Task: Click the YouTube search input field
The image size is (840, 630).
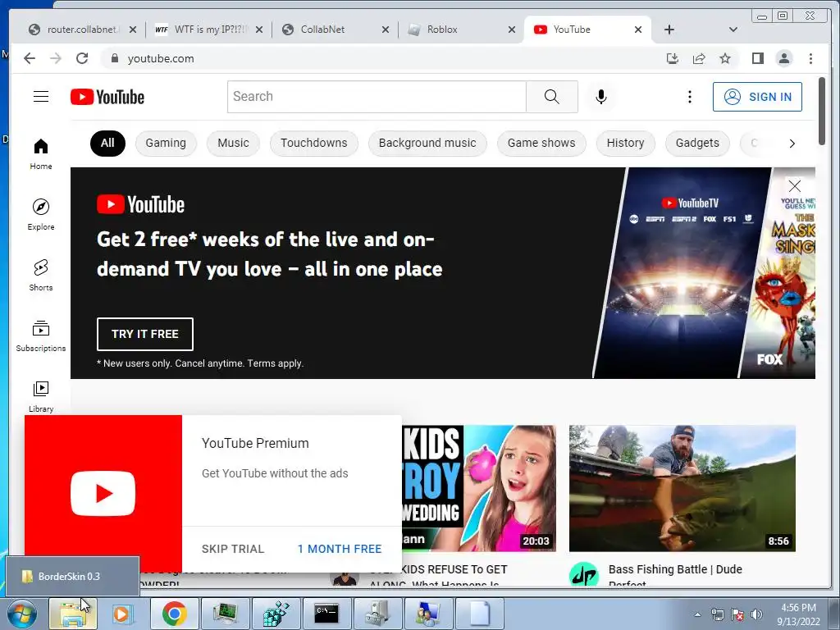Action: point(377,97)
